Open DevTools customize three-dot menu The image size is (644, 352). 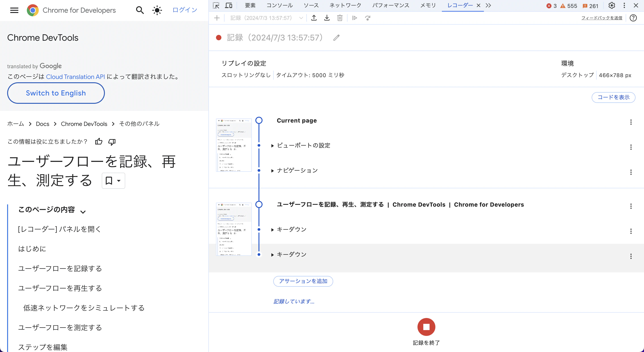(624, 6)
